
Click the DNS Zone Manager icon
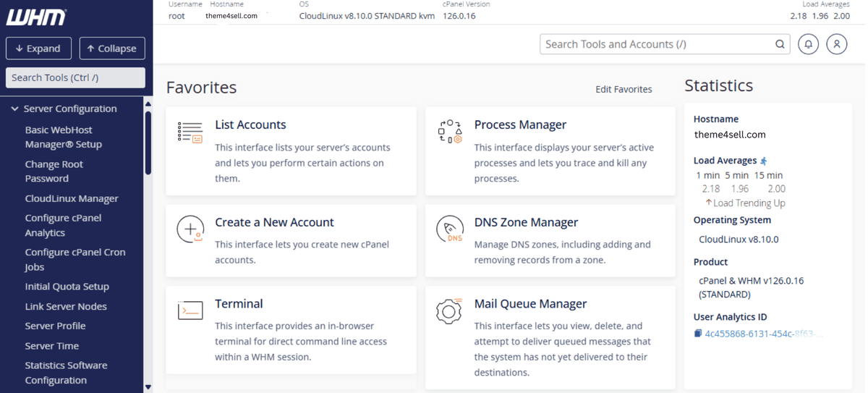click(449, 229)
